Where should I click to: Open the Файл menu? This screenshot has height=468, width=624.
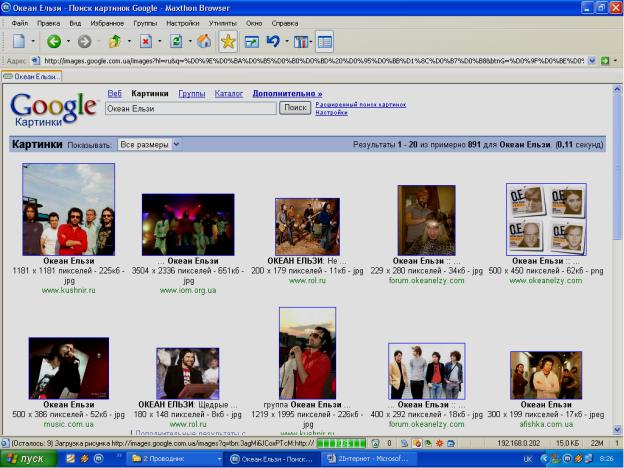20,23
